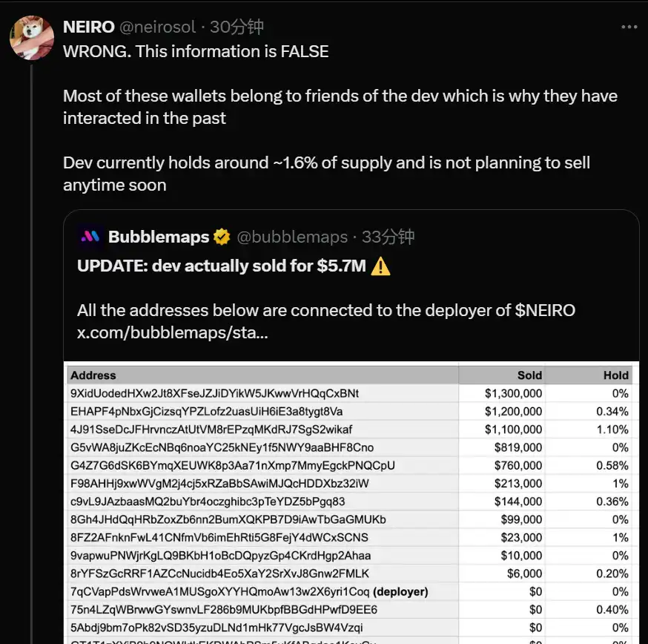This screenshot has height=644, width=648.
Task: Click the Hold column header
Action: point(615,375)
